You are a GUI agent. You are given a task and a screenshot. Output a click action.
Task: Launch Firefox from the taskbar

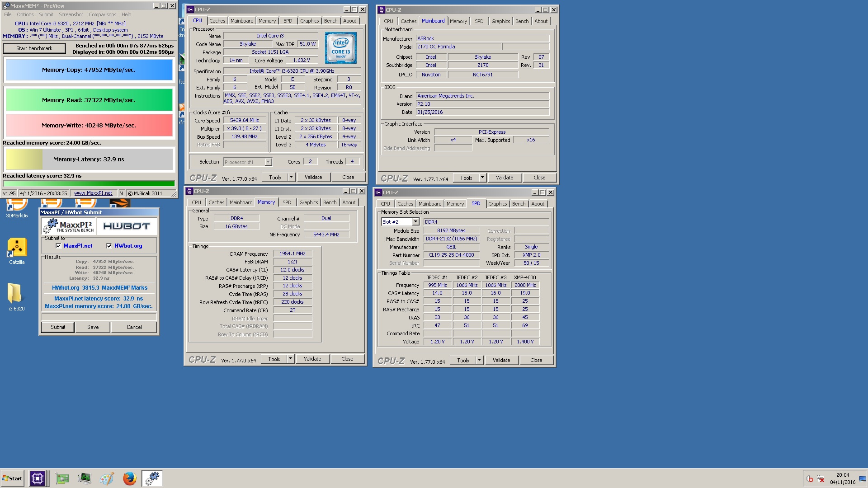[x=129, y=478]
